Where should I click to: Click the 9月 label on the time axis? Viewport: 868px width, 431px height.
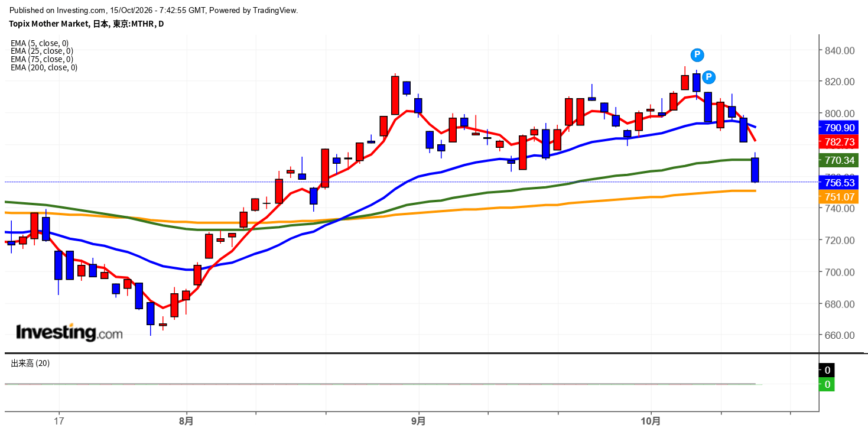(418, 422)
